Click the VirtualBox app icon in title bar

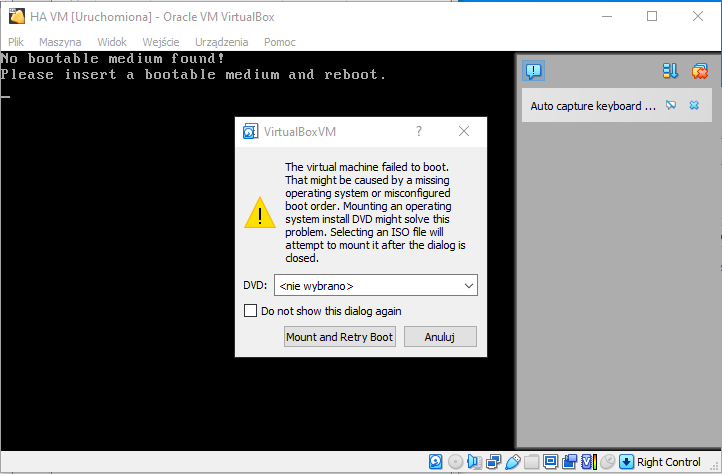coord(17,16)
